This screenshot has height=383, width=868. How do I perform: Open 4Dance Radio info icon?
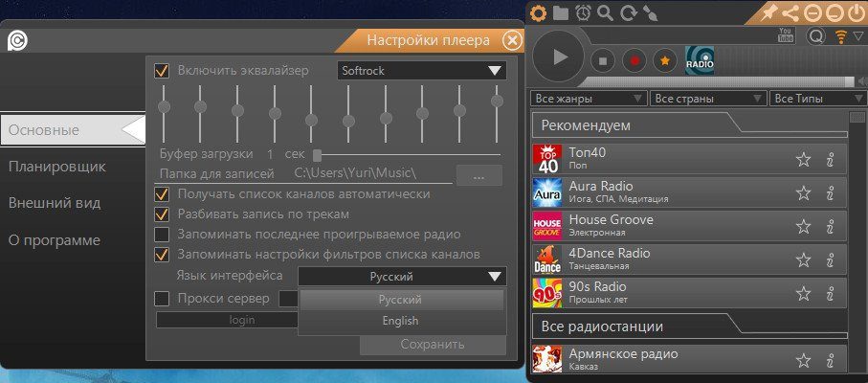830,260
